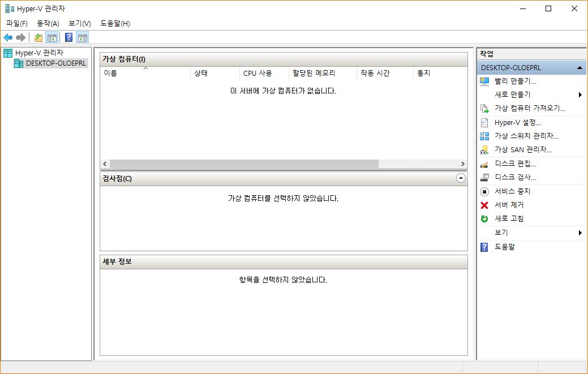
Task: Collapse the DESKTOP-OLOEPRL actions section arrow
Action: pyautogui.click(x=580, y=68)
